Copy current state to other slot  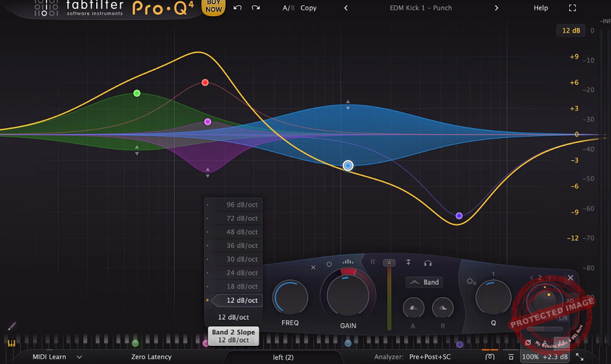(308, 8)
